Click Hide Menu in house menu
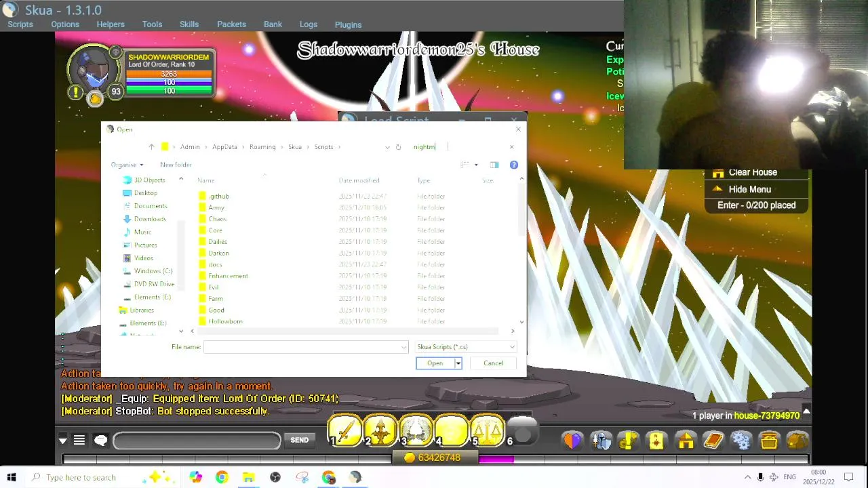This screenshot has height=488, width=868. (750, 189)
